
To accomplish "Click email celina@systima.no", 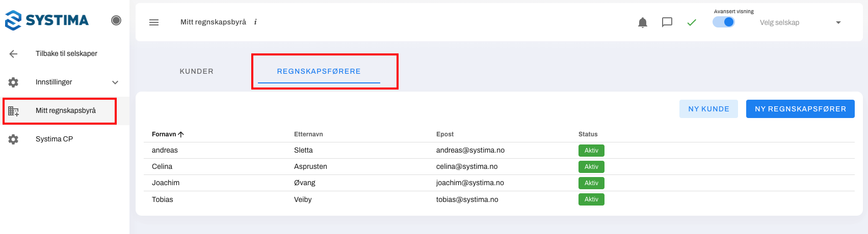I will click(x=467, y=166).
